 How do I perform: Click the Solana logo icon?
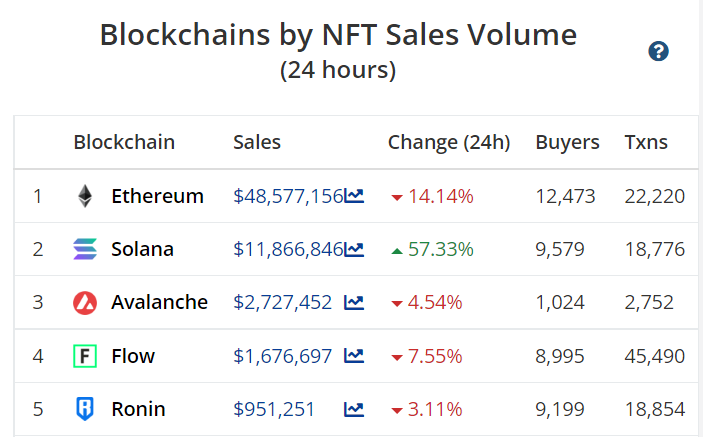85,249
